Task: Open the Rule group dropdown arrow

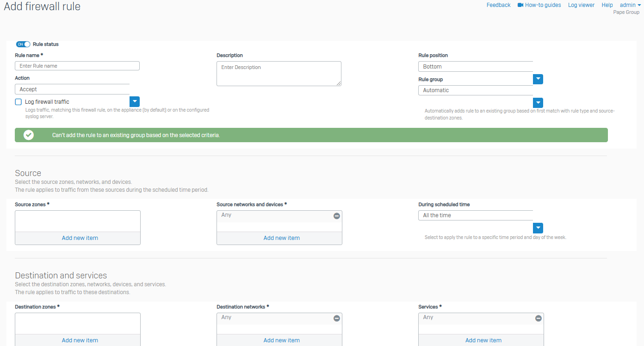Action: click(538, 103)
